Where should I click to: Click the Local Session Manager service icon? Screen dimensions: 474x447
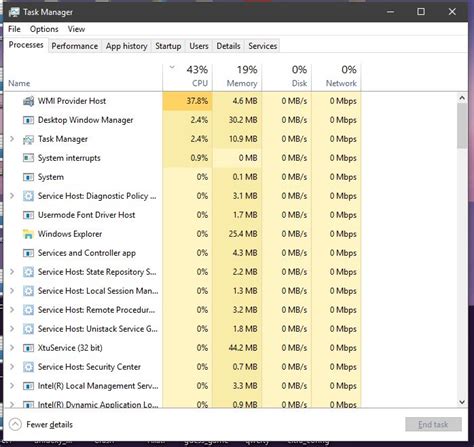click(28, 291)
